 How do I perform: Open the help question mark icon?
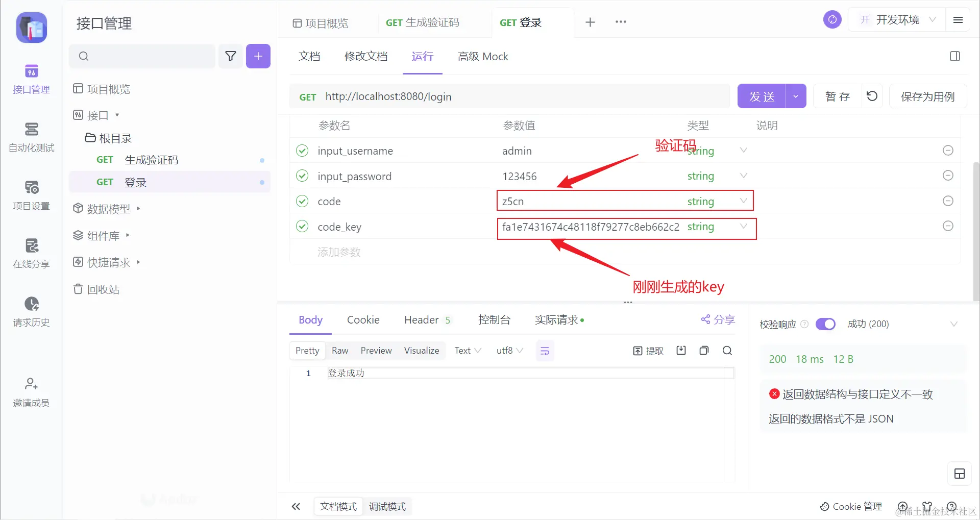click(x=951, y=506)
